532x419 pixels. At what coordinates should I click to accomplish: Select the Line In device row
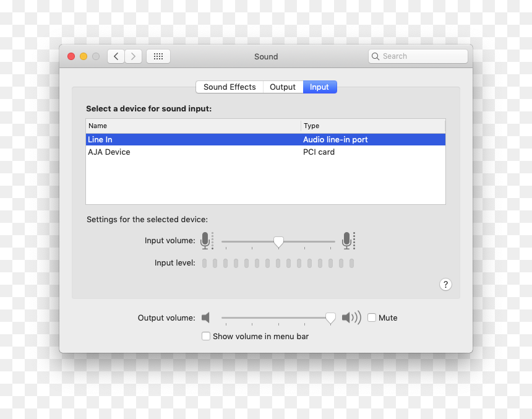click(x=265, y=139)
